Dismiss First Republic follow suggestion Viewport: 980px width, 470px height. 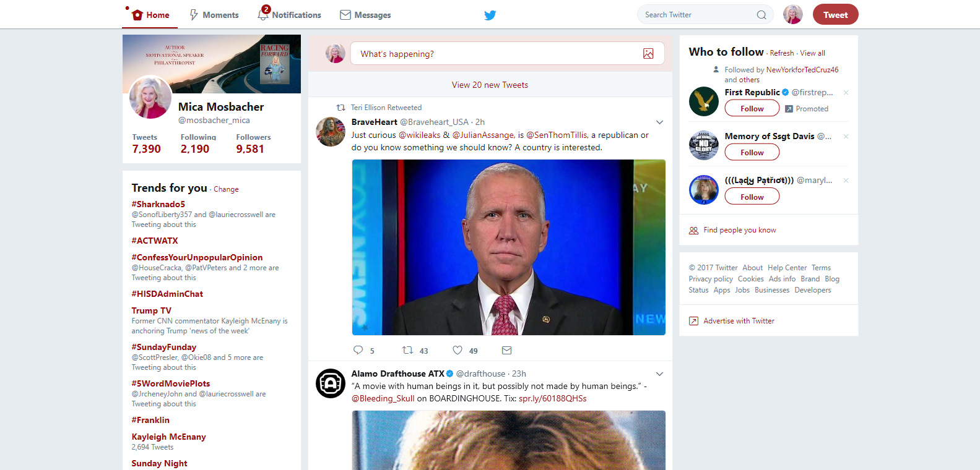pyautogui.click(x=846, y=93)
